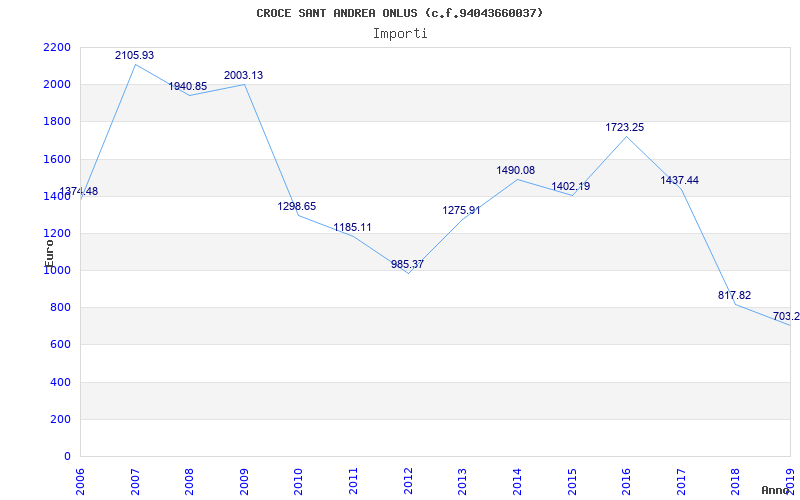Click the Anno x-axis title
Viewport: 800px width, 500px height.
776,490
